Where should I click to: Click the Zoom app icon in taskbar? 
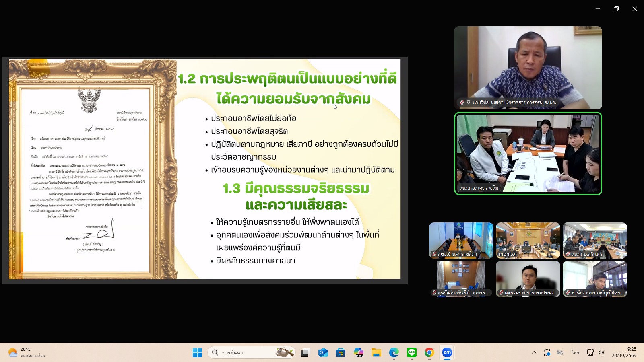click(447, 353)
